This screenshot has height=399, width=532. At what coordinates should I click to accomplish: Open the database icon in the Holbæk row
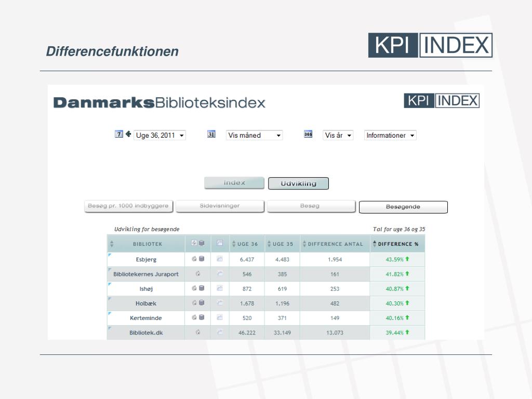point(202,303)
